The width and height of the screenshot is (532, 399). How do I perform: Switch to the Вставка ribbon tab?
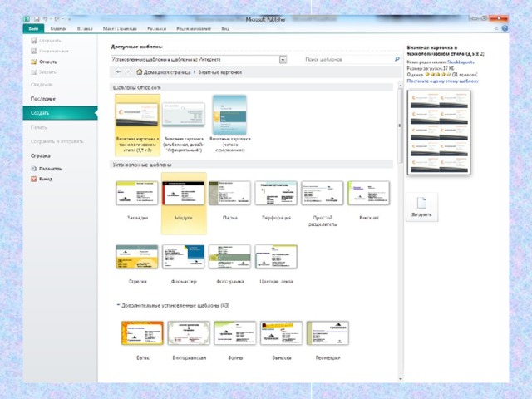[86, 27]
